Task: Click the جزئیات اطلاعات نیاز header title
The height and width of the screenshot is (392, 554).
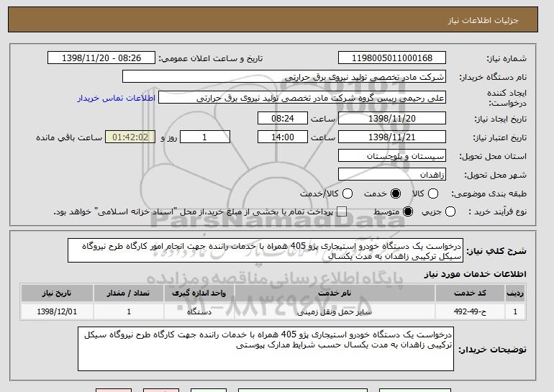Action: 483,20
